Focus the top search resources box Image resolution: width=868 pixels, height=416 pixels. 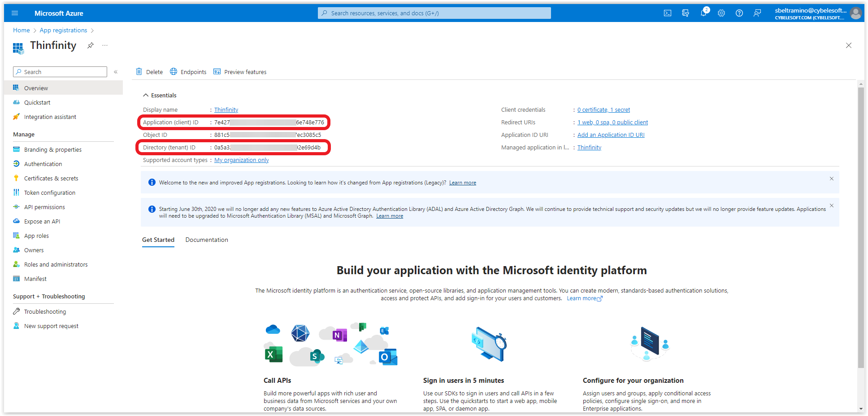pos(434,13)
